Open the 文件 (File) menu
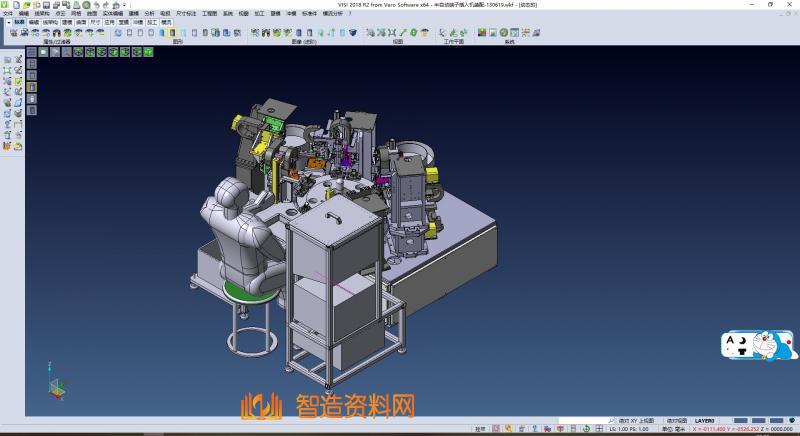 click(x=8, y=13)
